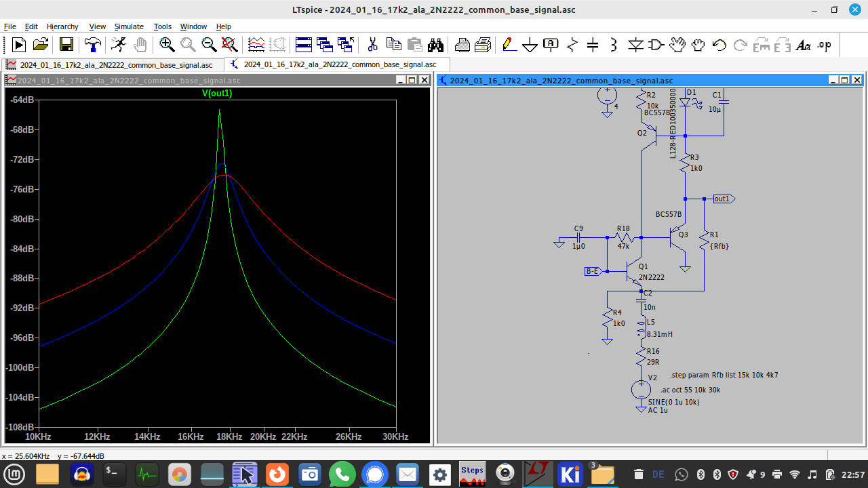Click the R18 47k resistor value

(x=623, y=246)
